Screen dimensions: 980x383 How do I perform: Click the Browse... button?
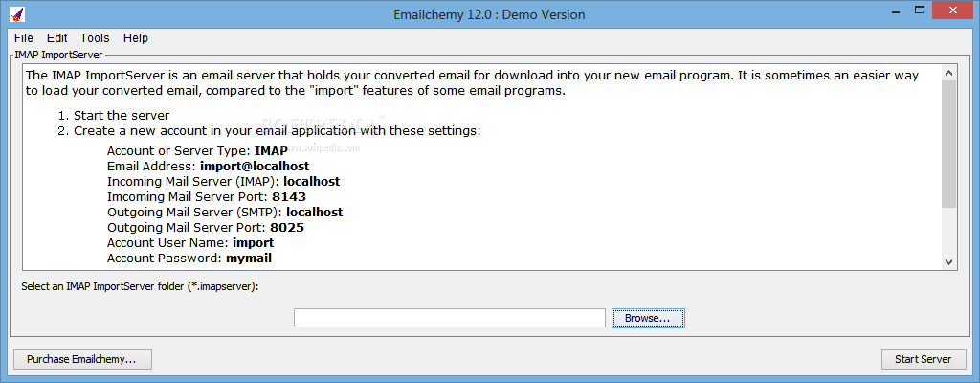[648, 318]
